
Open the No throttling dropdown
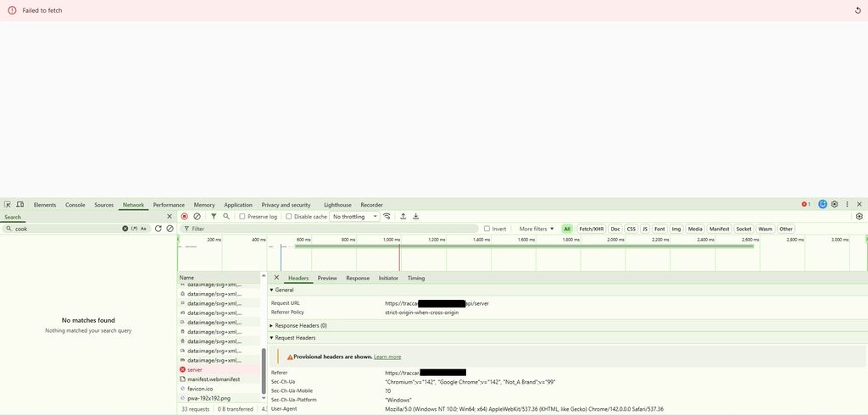(355, 217)
